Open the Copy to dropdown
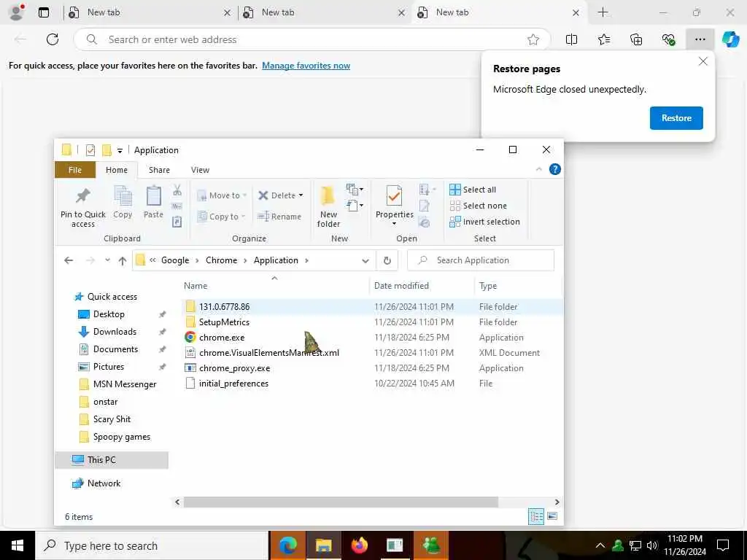747x560 pixels. pos(221,217)
